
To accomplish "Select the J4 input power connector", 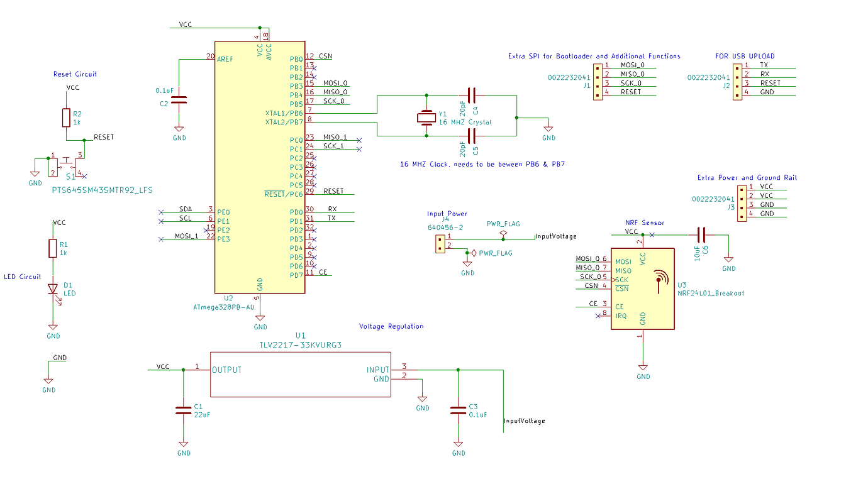I will (x=441, y=245).
